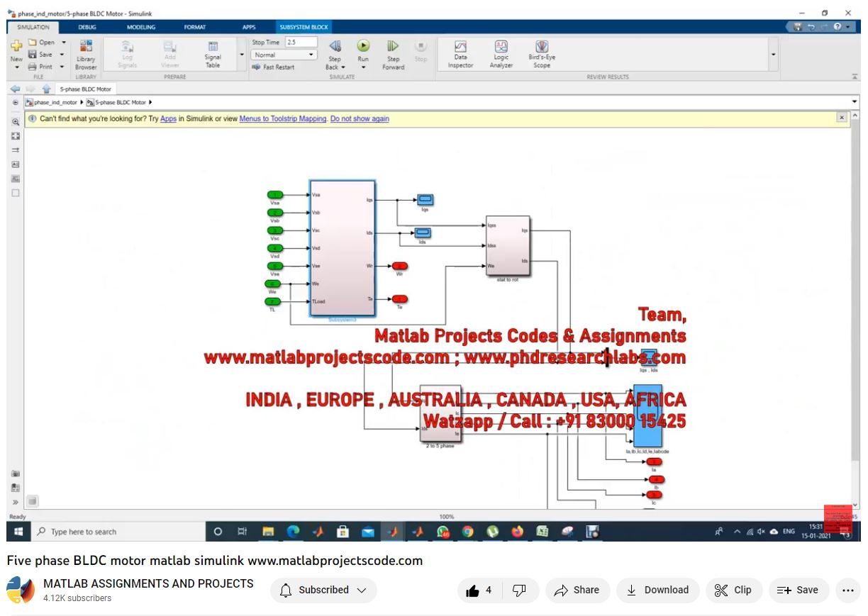Open the Data Inspector
Screen dimensions: 868x616
pyautogui.click(x=460, y=54)
